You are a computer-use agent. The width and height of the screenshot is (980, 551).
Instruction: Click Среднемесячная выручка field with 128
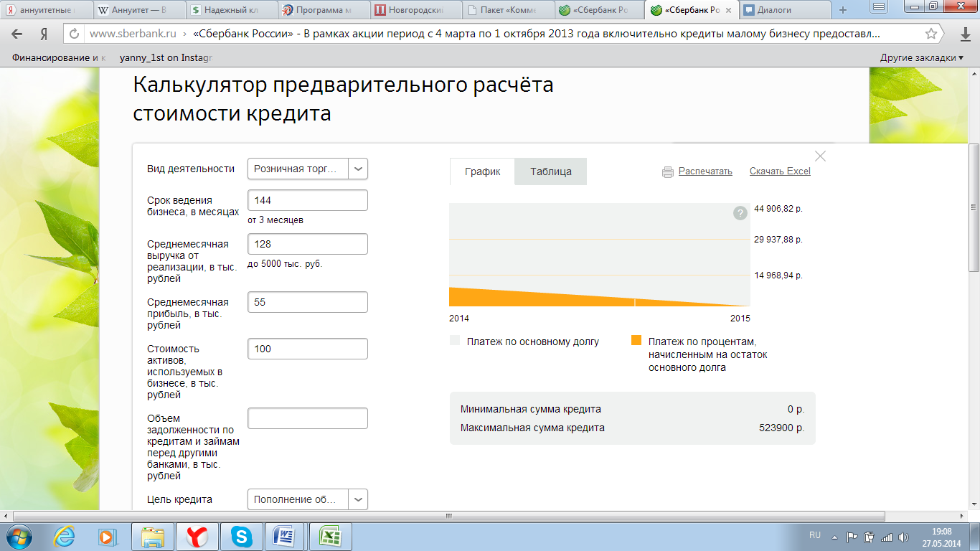point(308,244)
